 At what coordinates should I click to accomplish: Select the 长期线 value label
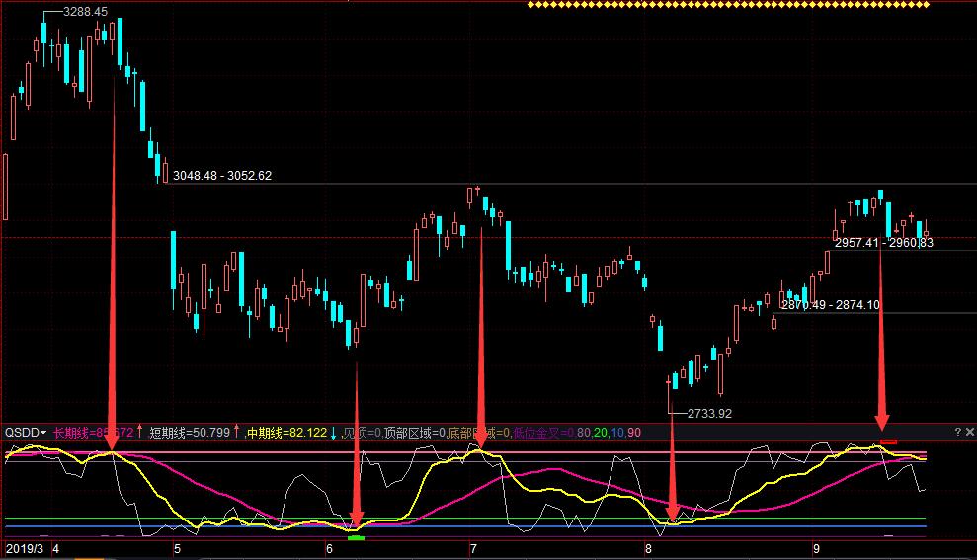[x=93, y=432]
